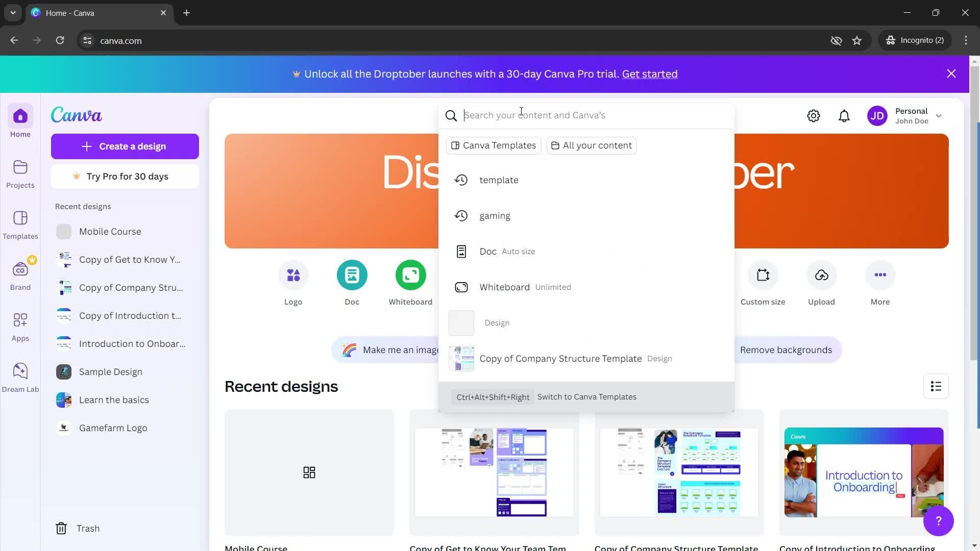This screenshot has width=980, height=551.
Task: Open the notifications bell
Action: click(844, 116)
